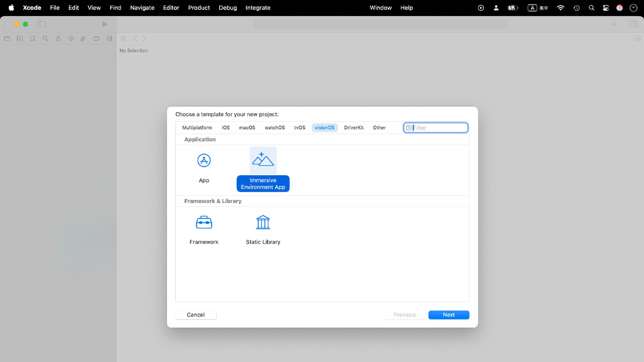Switch to the watchOS tab
The height and width of the screenshot is (362, 644).
(275, 128)
